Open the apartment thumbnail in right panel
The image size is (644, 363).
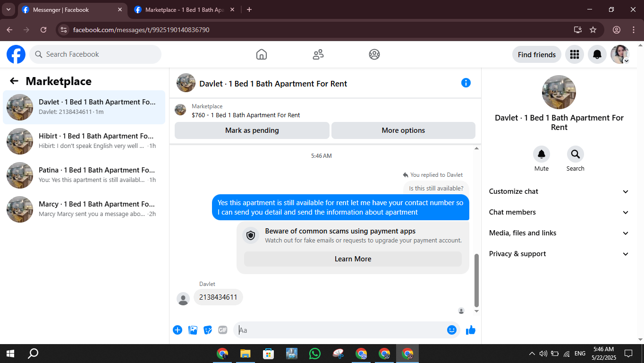(x=559, y=92)
